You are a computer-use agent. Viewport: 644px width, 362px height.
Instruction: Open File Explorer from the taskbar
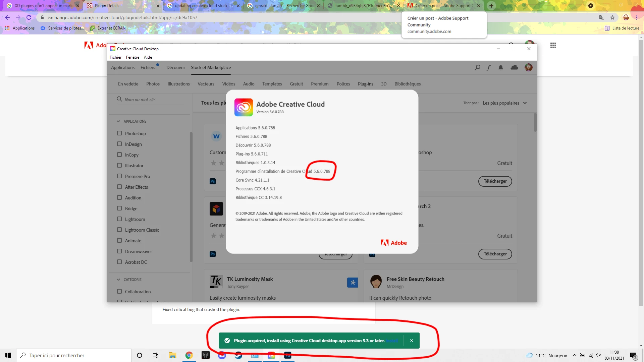click(172, 355)
